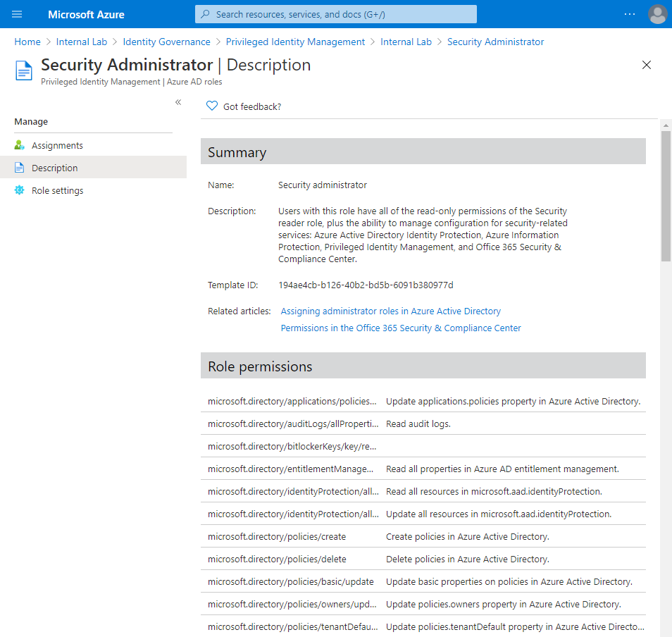
Task: Click the Security Administrator header document icon
Action: [23, 70]
